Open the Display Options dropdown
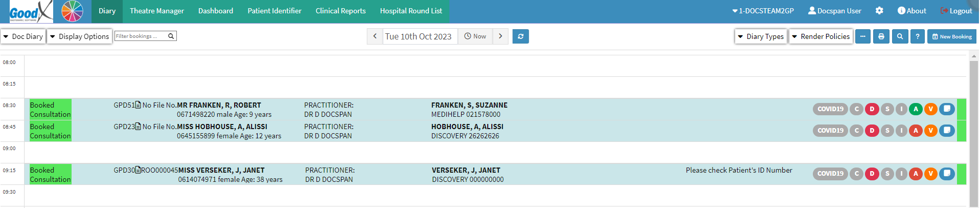This screenshot has height=208, width=980. [x=79, y=36]
